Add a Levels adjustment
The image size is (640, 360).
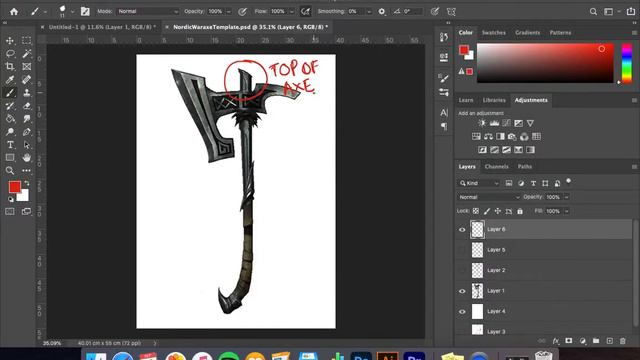[494, 123]
